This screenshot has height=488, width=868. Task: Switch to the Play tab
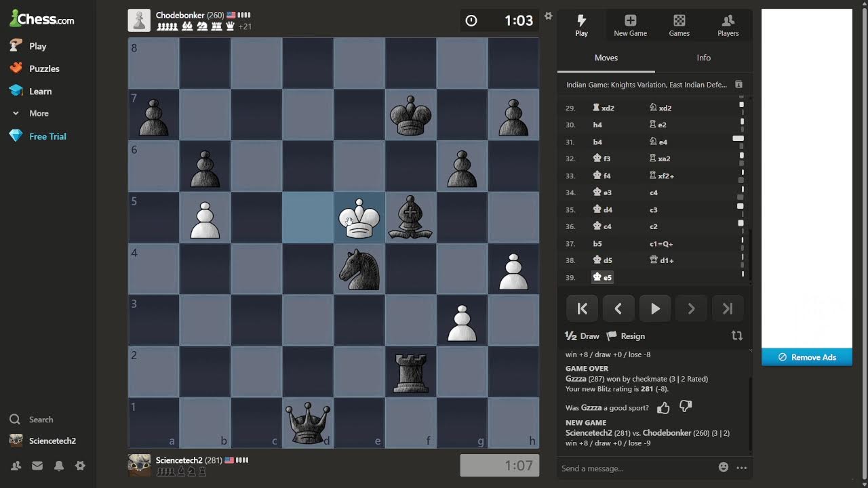582,26
